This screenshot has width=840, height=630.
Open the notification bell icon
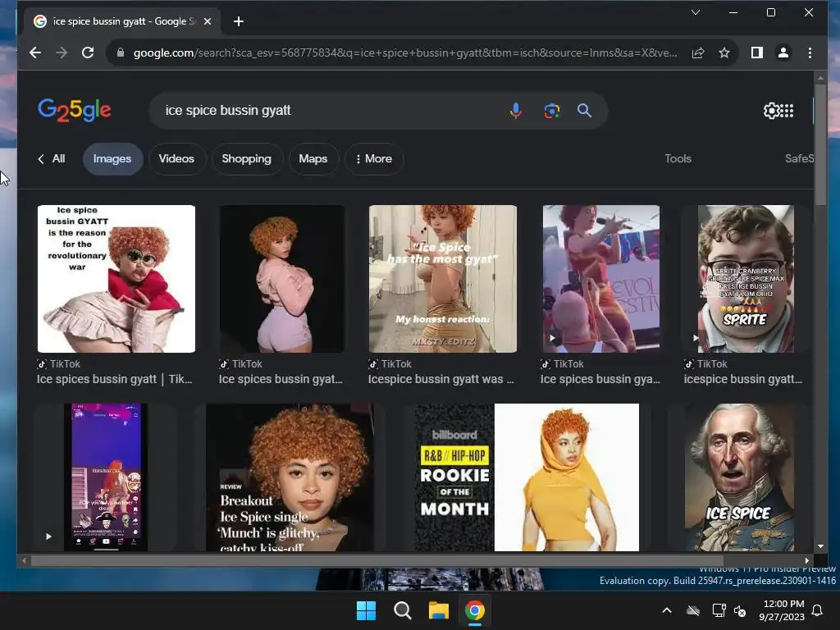pyautogui.click(x=818, y=610)
